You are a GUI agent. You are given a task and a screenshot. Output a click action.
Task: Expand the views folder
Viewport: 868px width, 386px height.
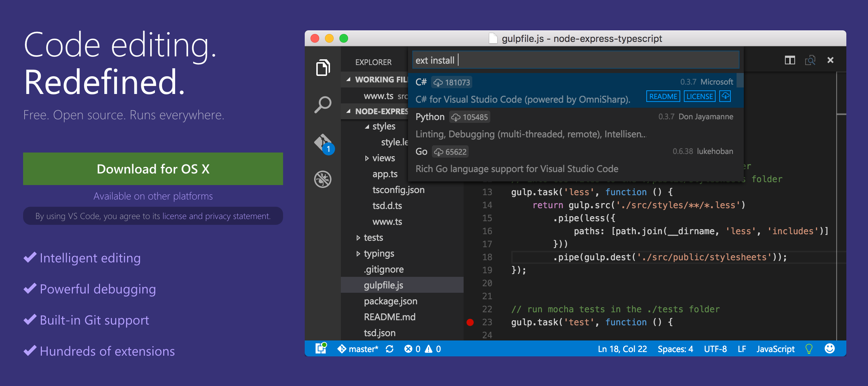point(367,158)
